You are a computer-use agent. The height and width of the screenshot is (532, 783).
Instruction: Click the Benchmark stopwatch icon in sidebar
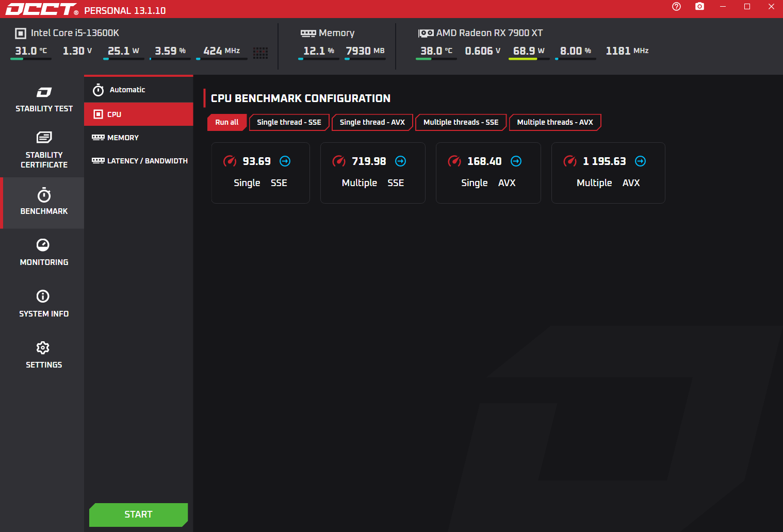(x=44, y=195)
